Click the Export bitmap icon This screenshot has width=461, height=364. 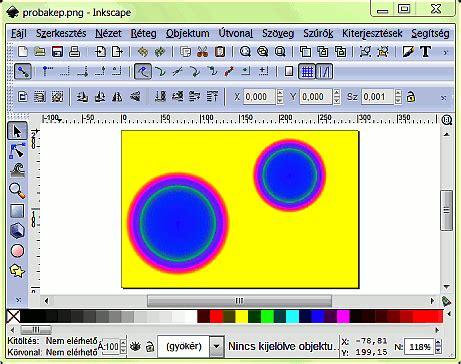coord(117,52)
